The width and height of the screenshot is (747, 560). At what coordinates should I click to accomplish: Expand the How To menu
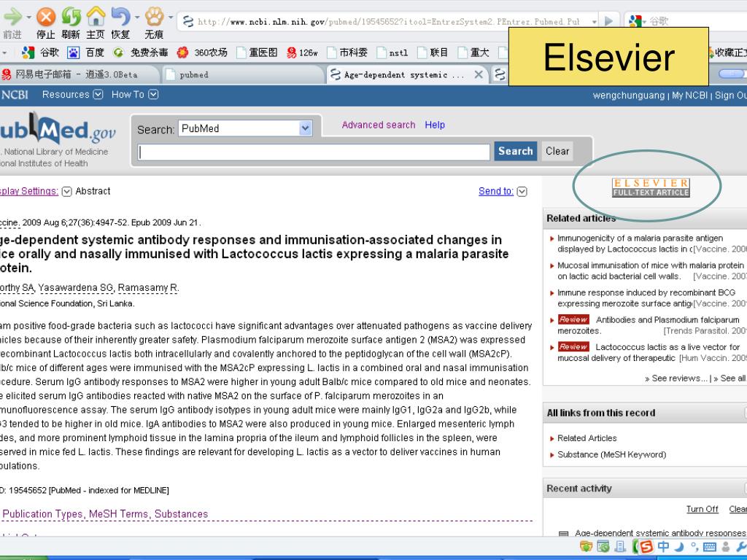(x=135, y=95)
